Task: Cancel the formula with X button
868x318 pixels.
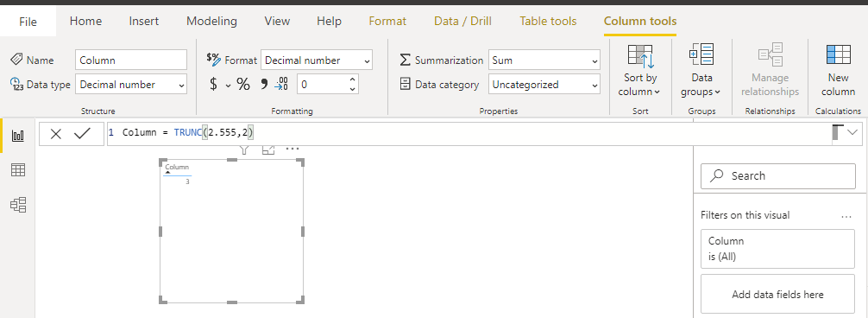Action: 56,134
